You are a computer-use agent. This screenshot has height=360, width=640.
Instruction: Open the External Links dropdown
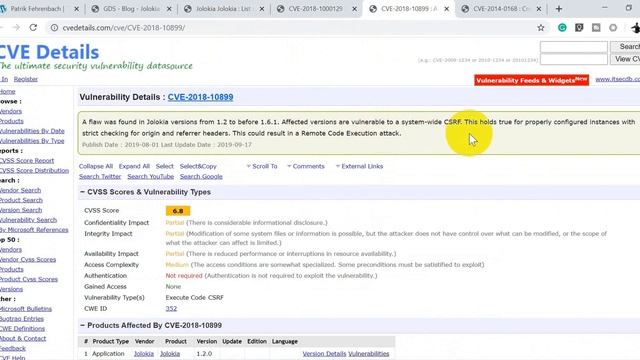[x=359, y=166]
